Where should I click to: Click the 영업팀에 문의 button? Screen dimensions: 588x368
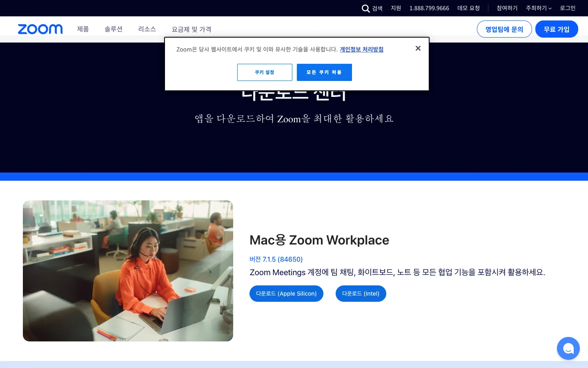coord(504,29)
